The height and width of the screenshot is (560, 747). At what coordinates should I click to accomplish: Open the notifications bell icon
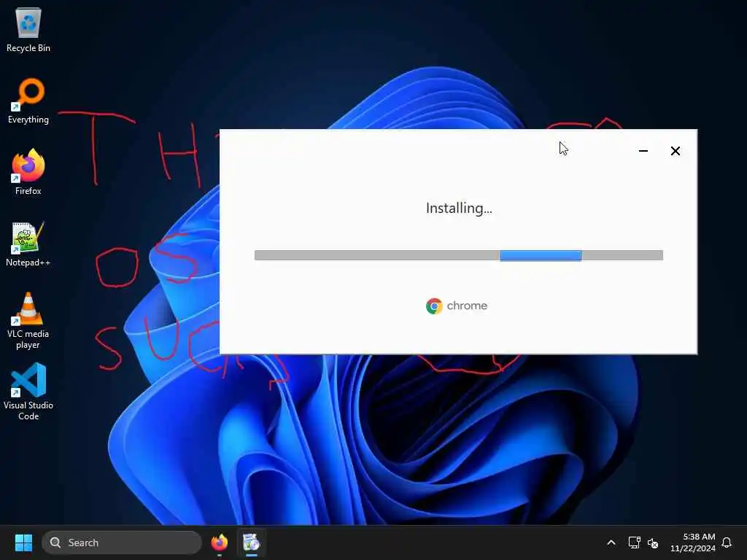pos(727,542)
